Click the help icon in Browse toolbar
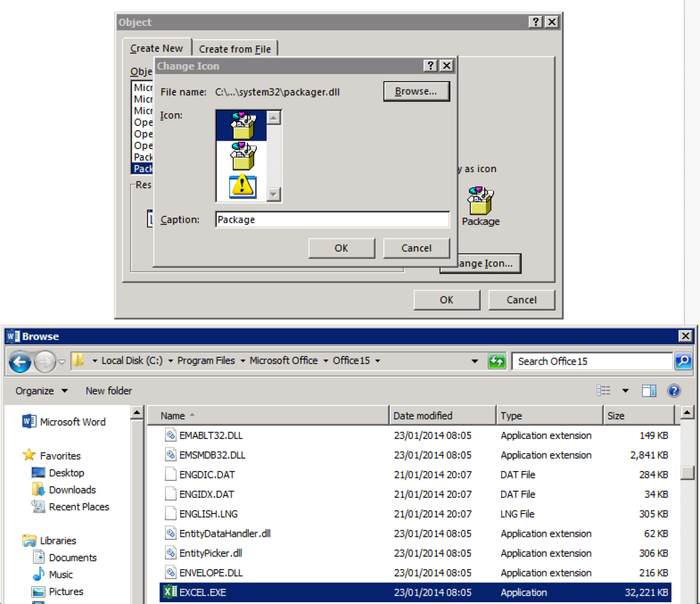 pyautogui.click(x=674, y=391)
